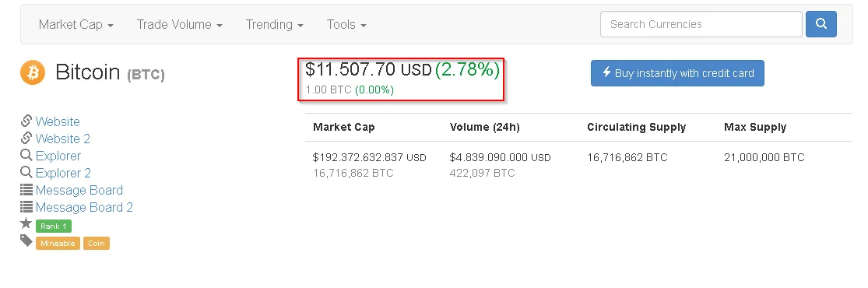Click the list icon beside Message Board
The width and height of the screenshot is (868, 288).
pyautogui.click(x=26, y=189)
